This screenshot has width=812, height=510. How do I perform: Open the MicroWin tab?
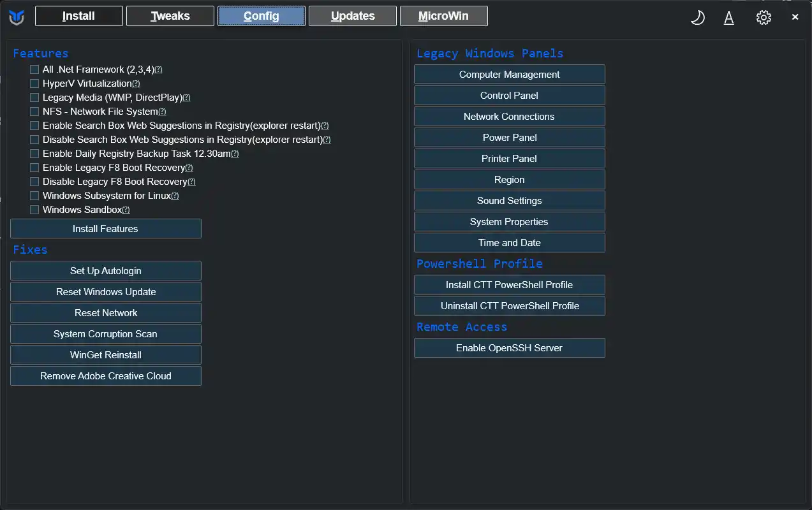[444, 16]
